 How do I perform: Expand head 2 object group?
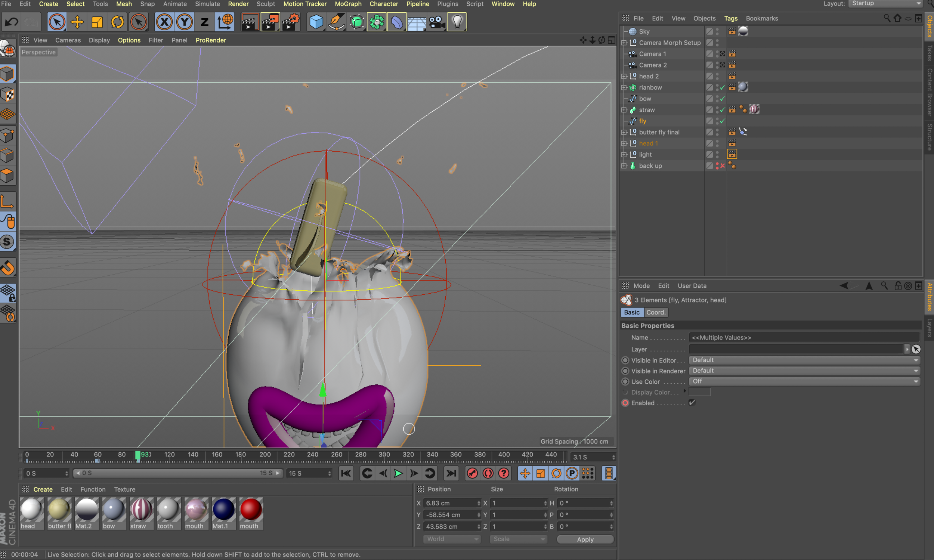tap(624, 76)
